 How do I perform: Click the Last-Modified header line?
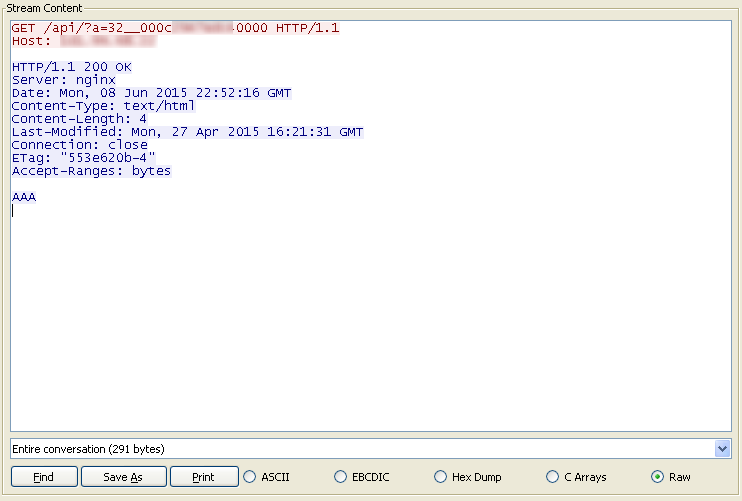pyautogui.click(x=187, y=132)
